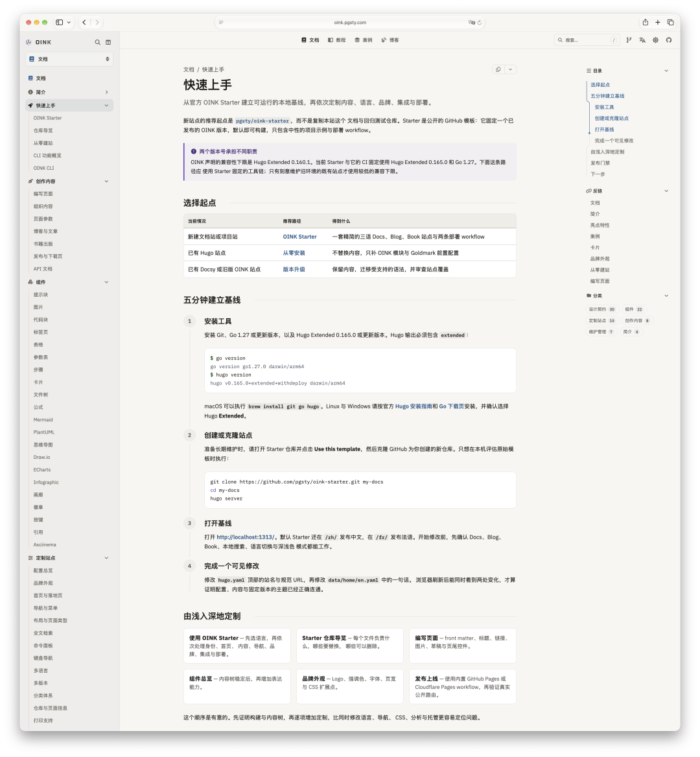The height and width of the screenshot is (757, 700).
Task: Open the copy-page options dropdown arrow
Action: [x=510, y=69]
